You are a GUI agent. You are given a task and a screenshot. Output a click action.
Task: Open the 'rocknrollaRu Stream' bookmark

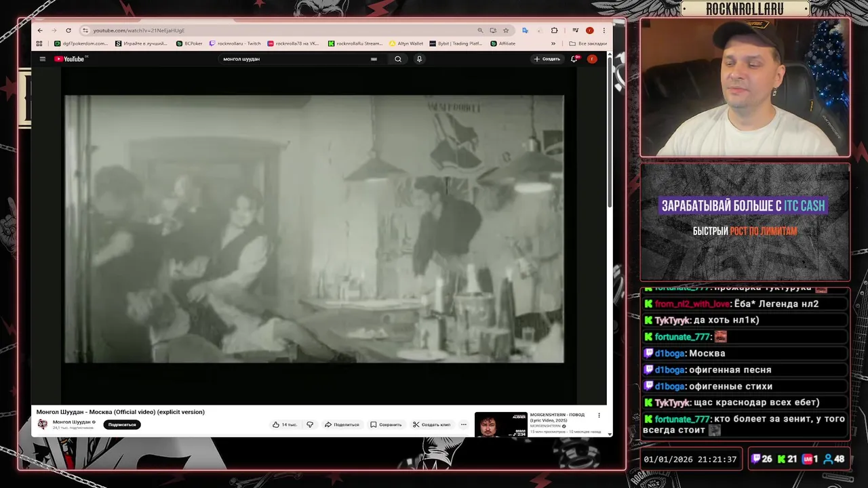(x=355, y=43)
